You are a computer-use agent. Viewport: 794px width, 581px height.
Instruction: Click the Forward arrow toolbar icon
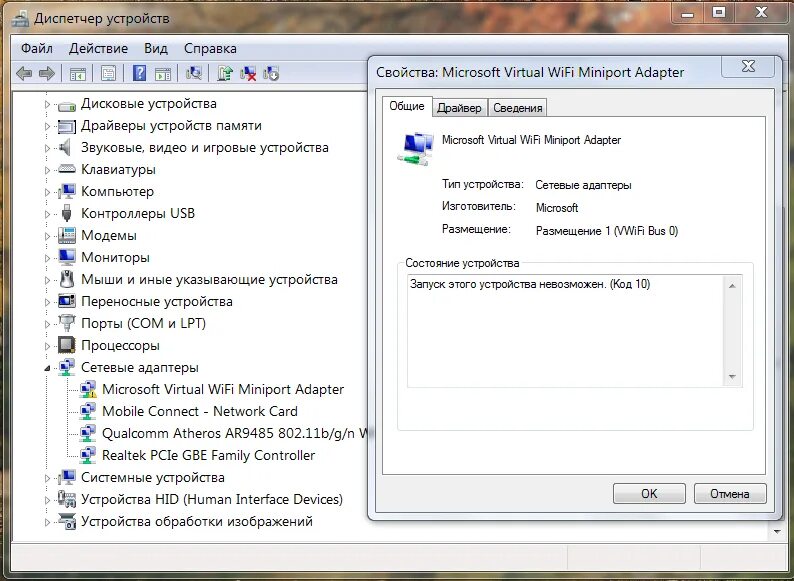tap(47, 74)
